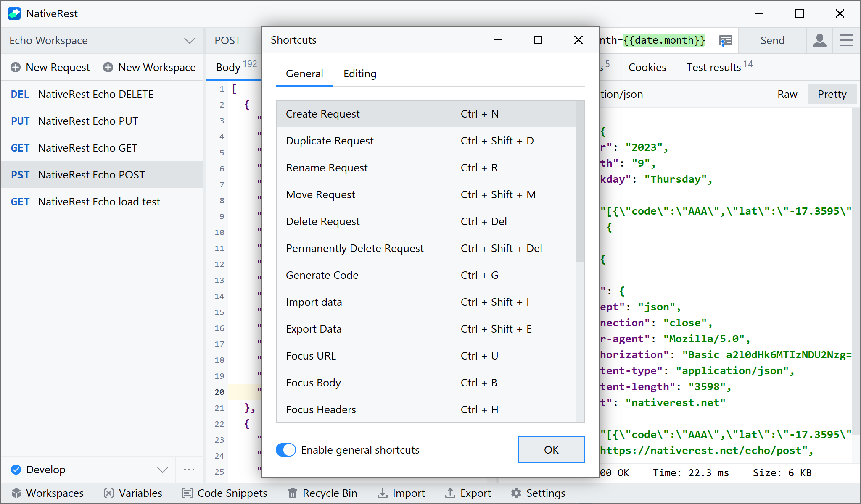Open Recycle Bin from bottom bar
The height and width of the screenshot is (504, 861).
point(322,493)
